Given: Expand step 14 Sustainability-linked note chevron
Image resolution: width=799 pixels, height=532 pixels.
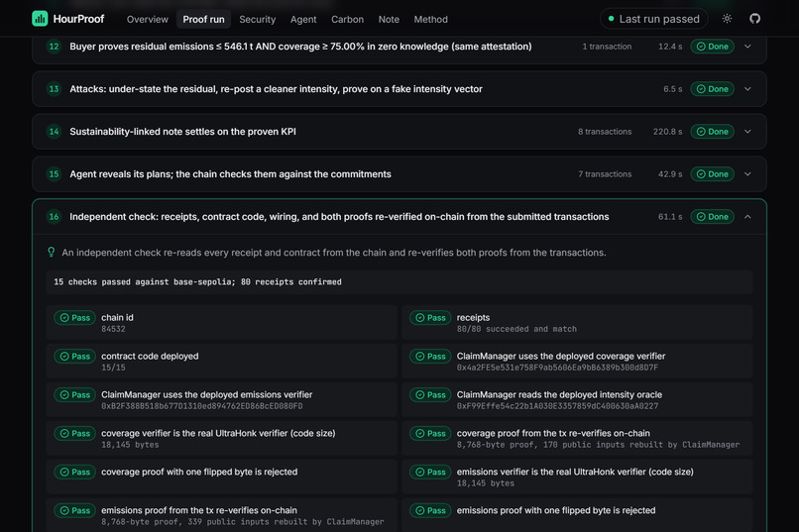Looking at the screenshot, I should [747, 132].
